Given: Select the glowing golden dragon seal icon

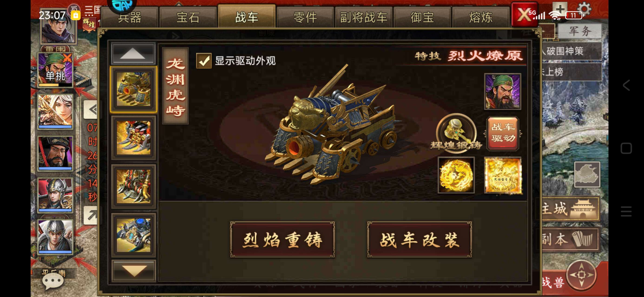Looking at the screenshot, I should click(503, 175).
